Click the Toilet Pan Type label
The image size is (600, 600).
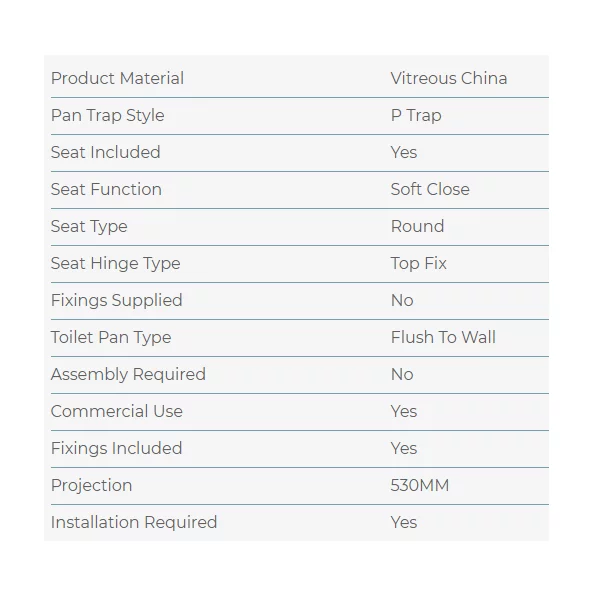pos(111,337)
